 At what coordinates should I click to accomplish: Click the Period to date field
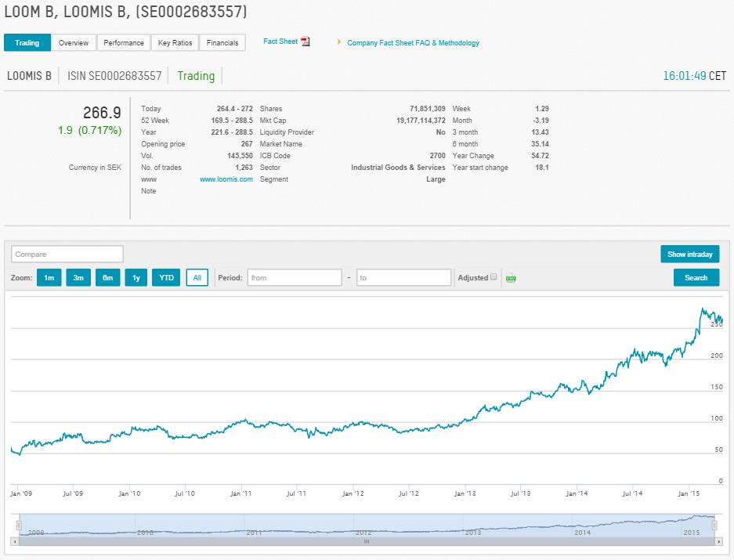[403, 278]
